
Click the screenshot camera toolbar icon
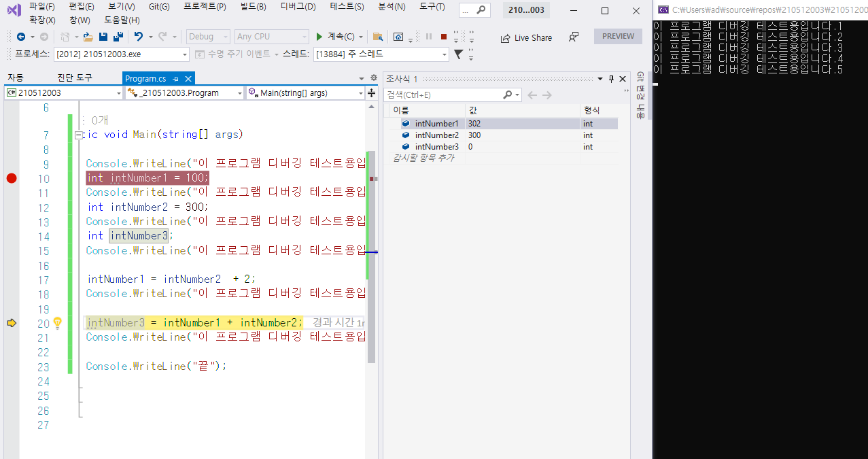(399, 37)
